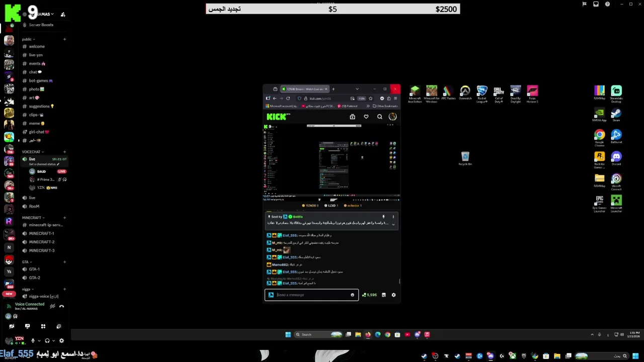This screenshot has height=362, width=644.
Task: Click Send a message chat field
Action: click(x=312, y=295)
